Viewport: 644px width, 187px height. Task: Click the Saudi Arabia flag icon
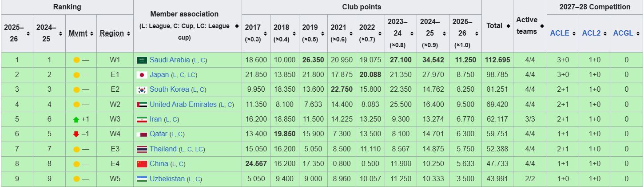142,60
